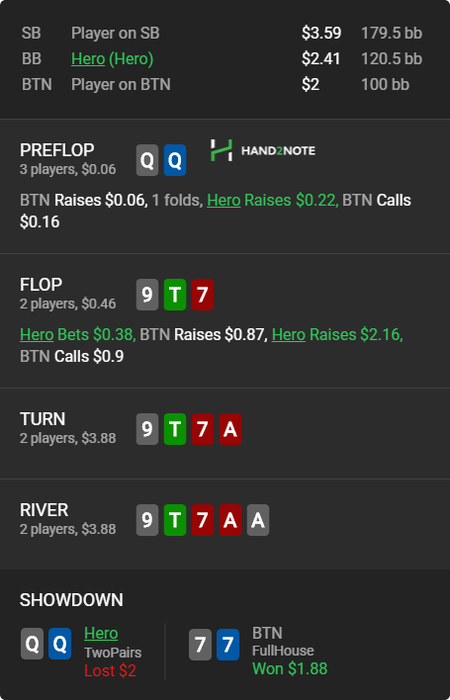Click the Hand2Note logo
The height and width of the screenshot is (700, 450).
pos(262,150)
